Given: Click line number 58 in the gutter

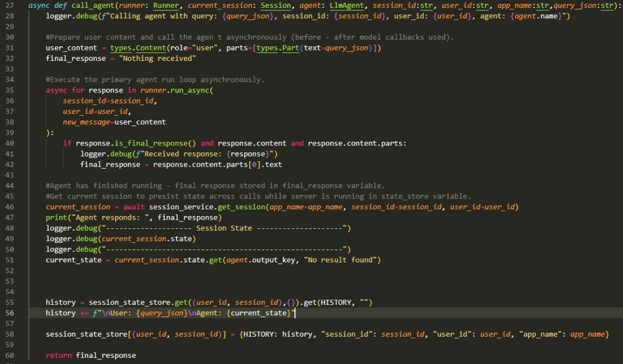Looking at the screenshot, I should tap(9, 334).
